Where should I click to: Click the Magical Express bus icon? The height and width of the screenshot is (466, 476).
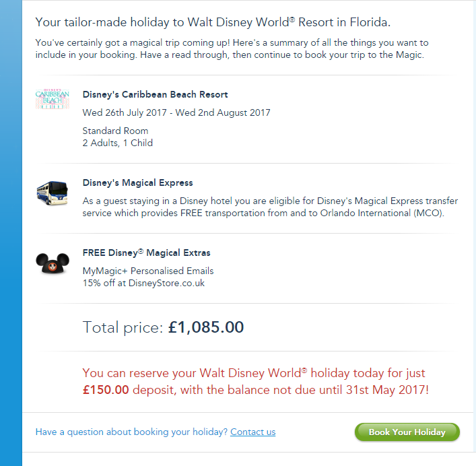[53, 191]
